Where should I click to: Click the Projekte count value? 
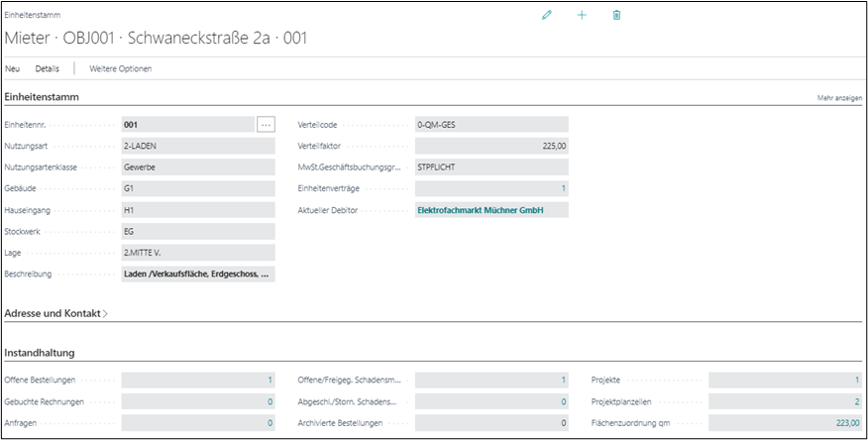[x=855, y=380]
